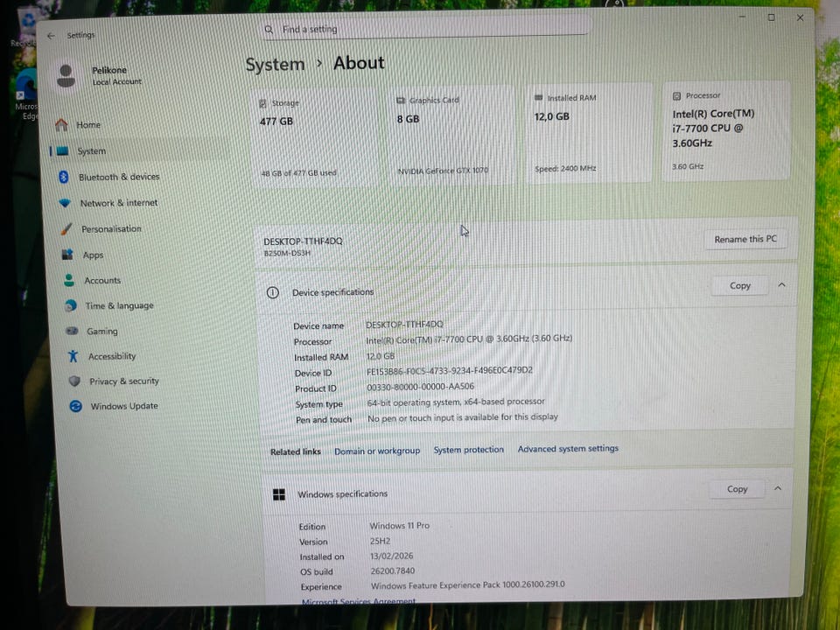Click the Privacy & security shield icon
840x630 pixels.
[x=74, y=381]
